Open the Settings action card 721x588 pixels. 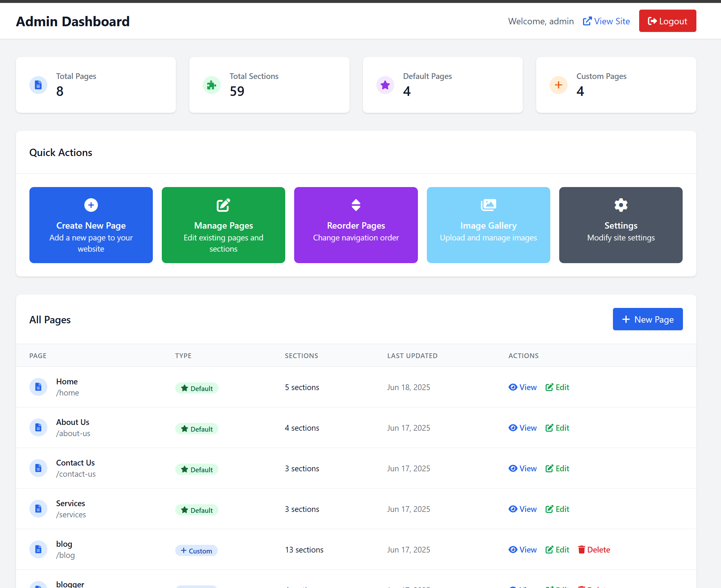[621, 225]
